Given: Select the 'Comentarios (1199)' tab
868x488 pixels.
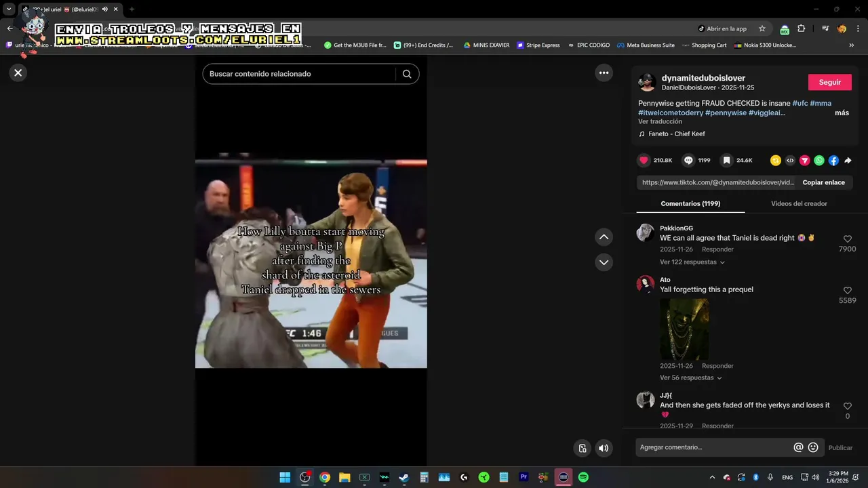Looking at the screenshot, I should pyautogui.click(x=690, y=203).
